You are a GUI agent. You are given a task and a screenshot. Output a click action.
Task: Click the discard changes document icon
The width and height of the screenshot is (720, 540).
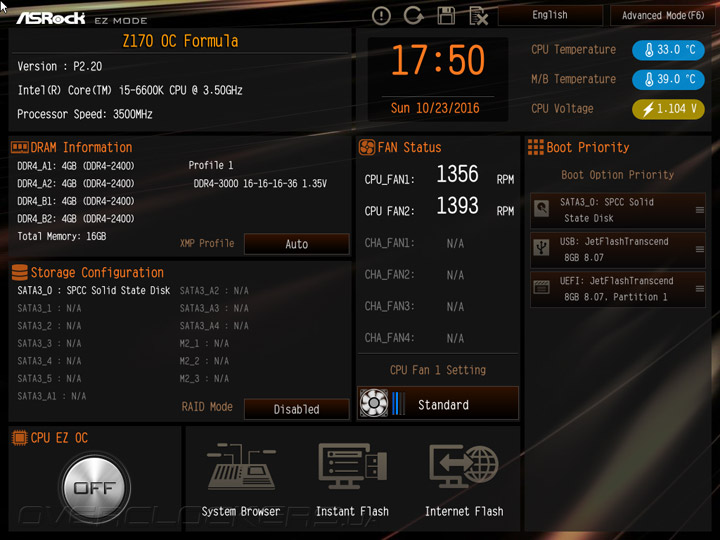tap(478, 16)
